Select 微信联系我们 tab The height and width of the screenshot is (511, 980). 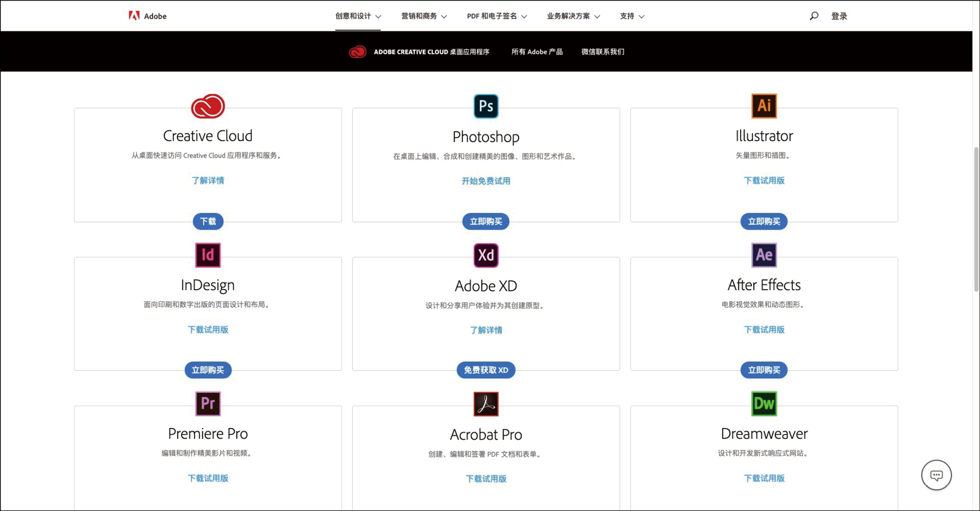603,52
